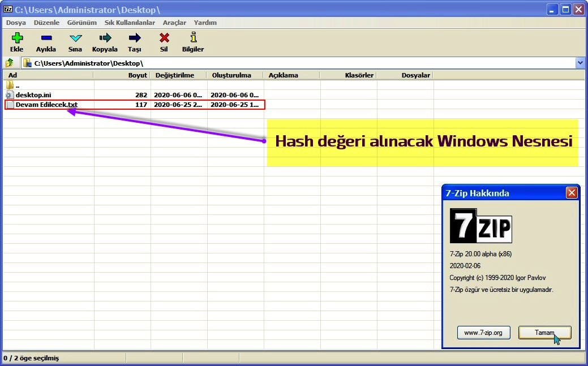The height and width of the screenshot is (366, 588).
Task: Open the Görünüm menu
Action: click(81, 23)
